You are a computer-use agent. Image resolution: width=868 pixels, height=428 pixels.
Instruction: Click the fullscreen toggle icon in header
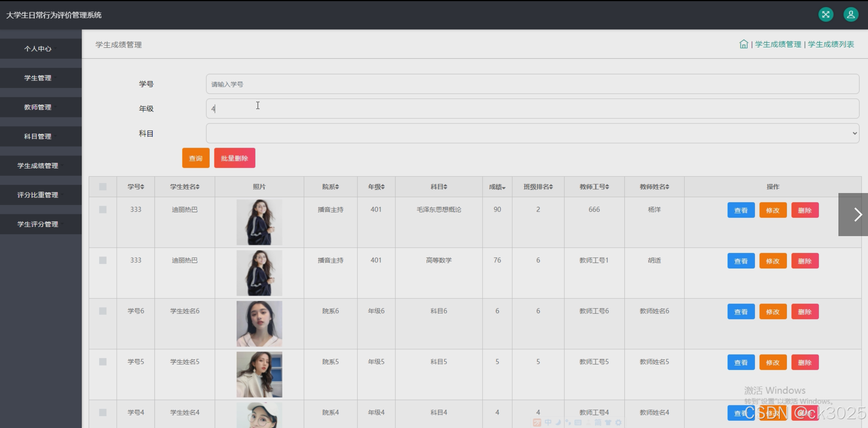tap(825, 15)
